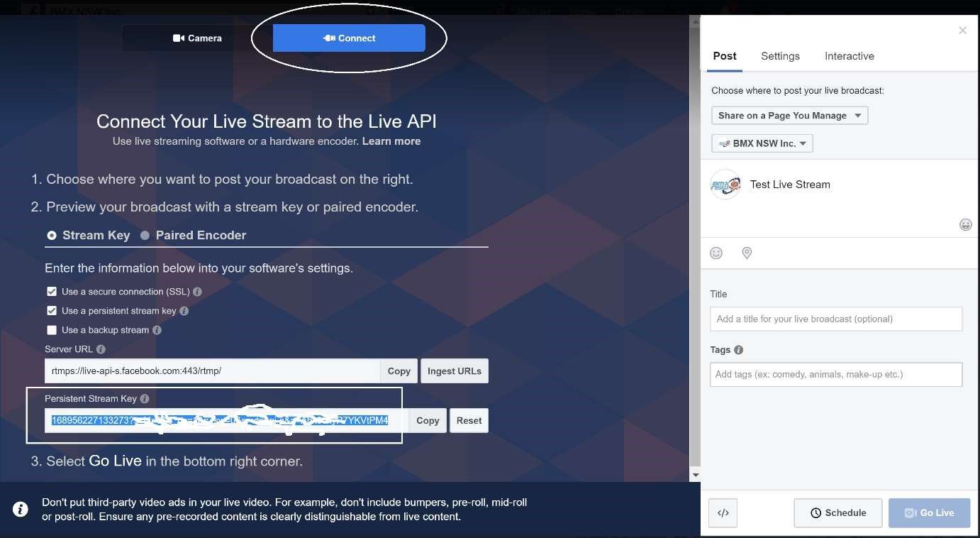Switch to the Post tab
Viewport: 980px width, 538px height.
tap(724, 56)
